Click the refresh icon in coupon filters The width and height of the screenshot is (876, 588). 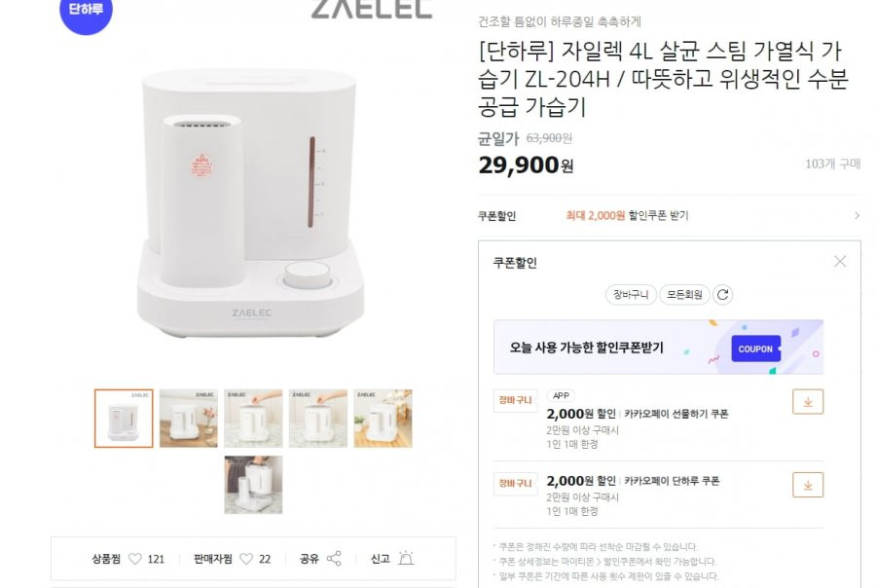(722, 295)
